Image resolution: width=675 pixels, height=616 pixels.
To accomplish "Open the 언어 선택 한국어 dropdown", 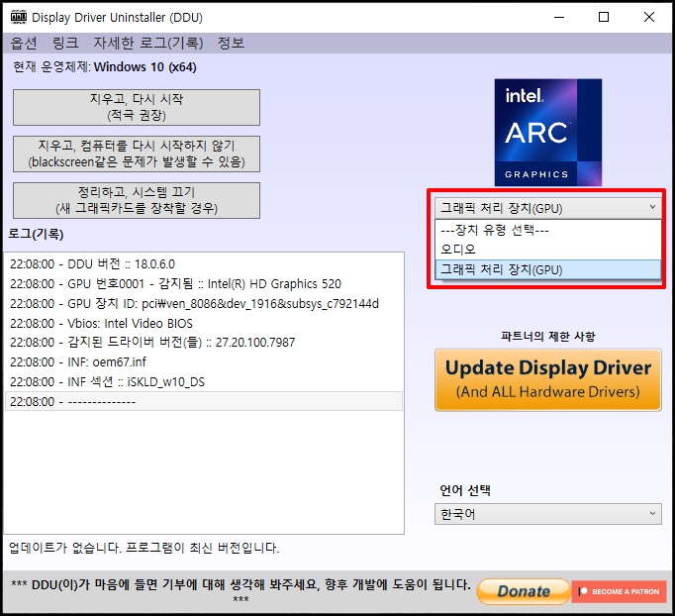I will (x=548, y=514).
